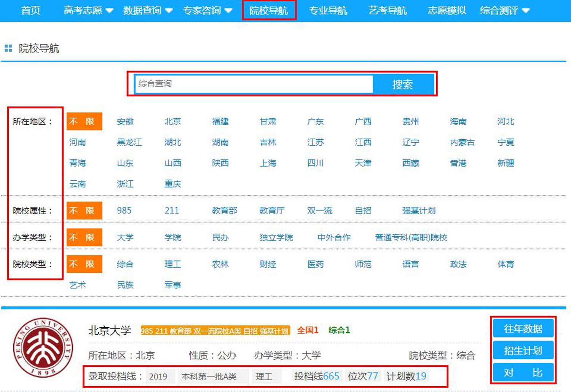Click the 搜索 button
The width and height of the screenshot is (571, 392).
pyautogui.click(x=403, y=84)
